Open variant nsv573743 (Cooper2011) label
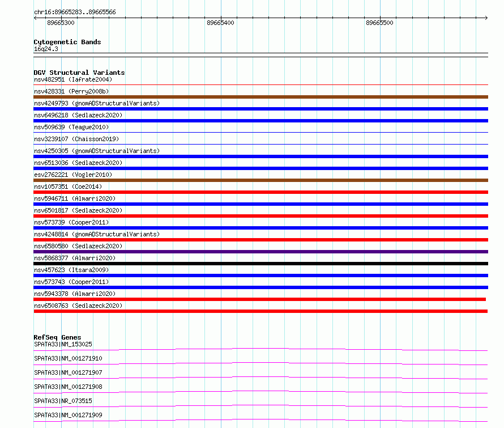 [71, 282]
